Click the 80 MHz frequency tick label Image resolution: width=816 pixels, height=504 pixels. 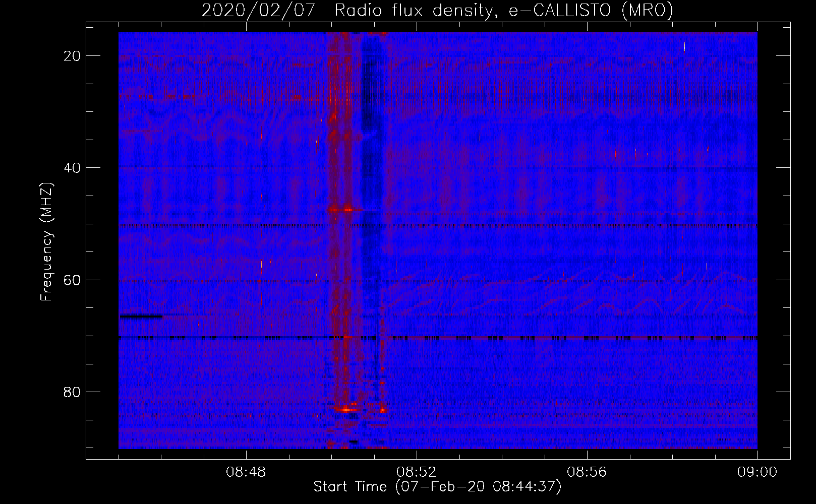click(x=73, y=392)
